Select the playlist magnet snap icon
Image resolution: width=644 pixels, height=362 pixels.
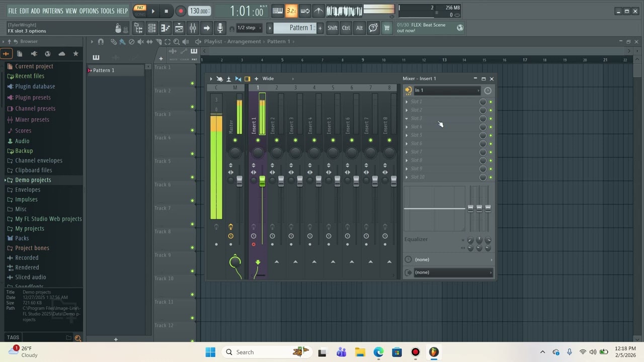pyautogui.click(x=101, y=42)
